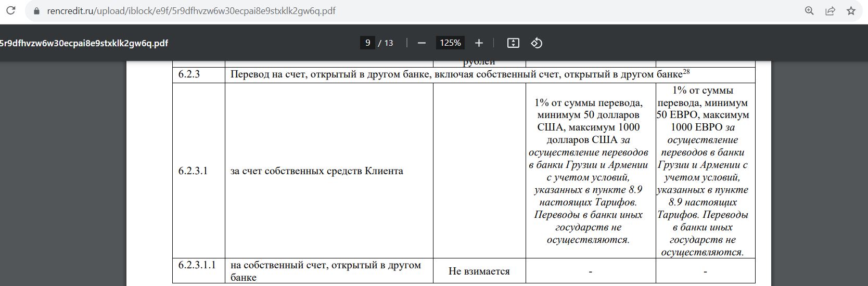Select row number 6.2.3.1
This screenshot has width=868, height=286.
(193, 171)
